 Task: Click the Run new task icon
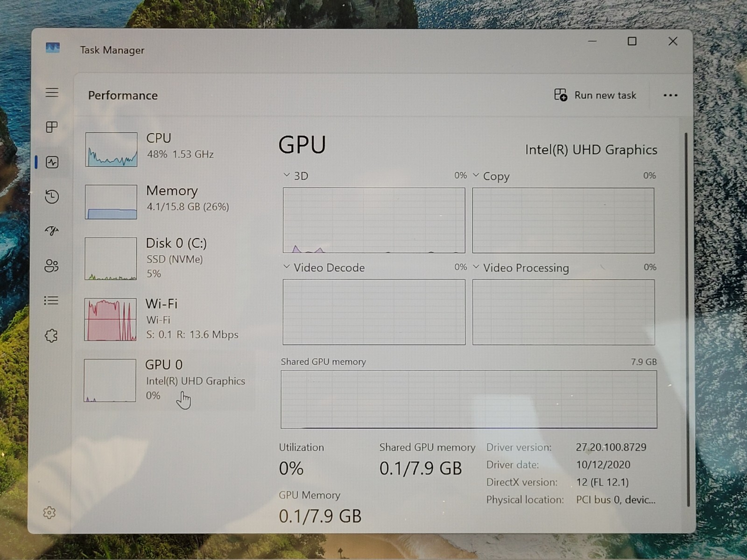point(560,95)
